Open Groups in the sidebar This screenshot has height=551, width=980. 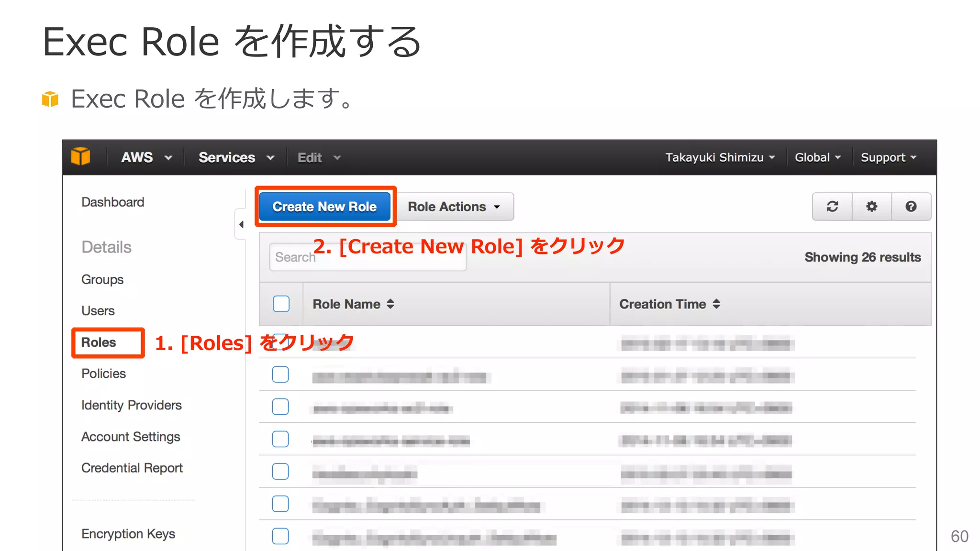[x=102, y=279]
